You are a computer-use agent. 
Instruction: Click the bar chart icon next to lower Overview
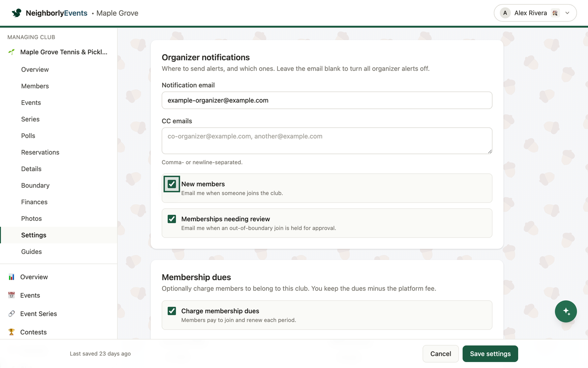pos(11,277)
